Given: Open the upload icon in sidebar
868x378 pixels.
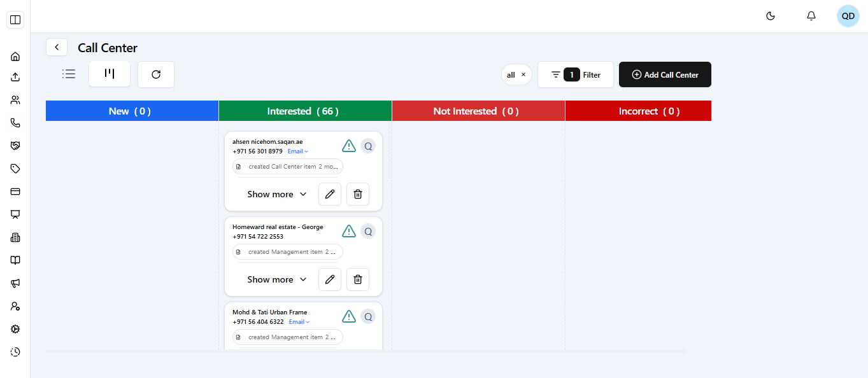Looking at the screenshot, I should (x=15, y=77).
